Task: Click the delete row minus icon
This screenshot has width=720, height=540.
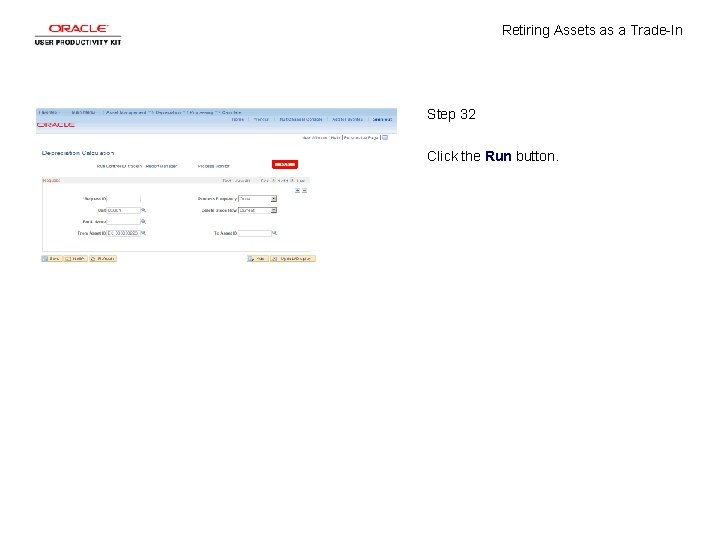Action: (x=304, y=191)
